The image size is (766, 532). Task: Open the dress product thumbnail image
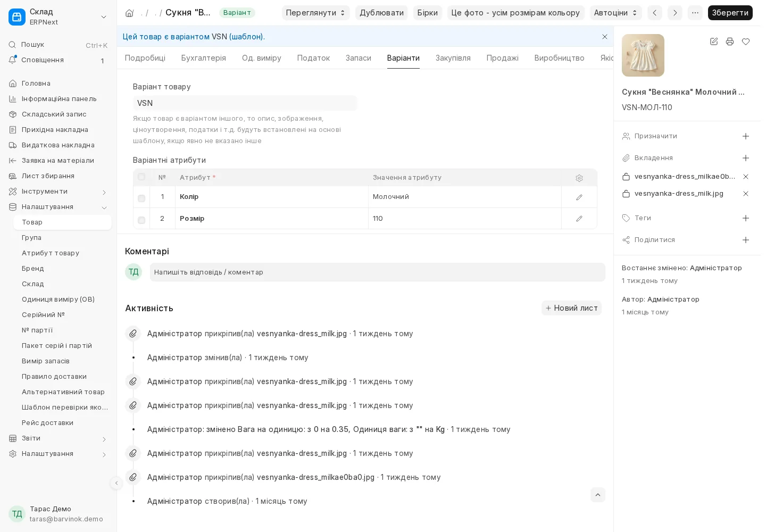click(643, 55)
